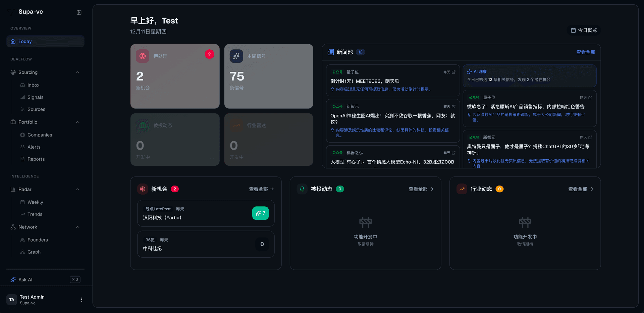Collapse the sidebar using the panel icon
This screenshot has width=644, height=313.
click(79, 12)
